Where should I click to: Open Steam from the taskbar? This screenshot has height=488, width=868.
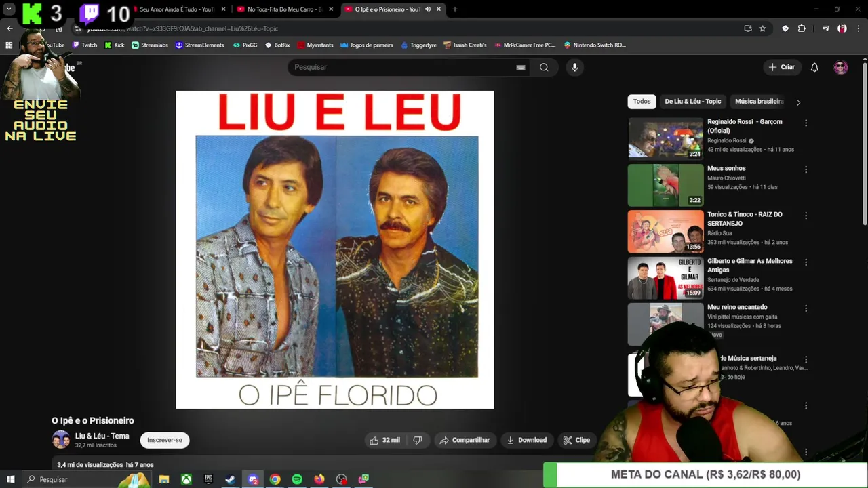coord(230,479)
